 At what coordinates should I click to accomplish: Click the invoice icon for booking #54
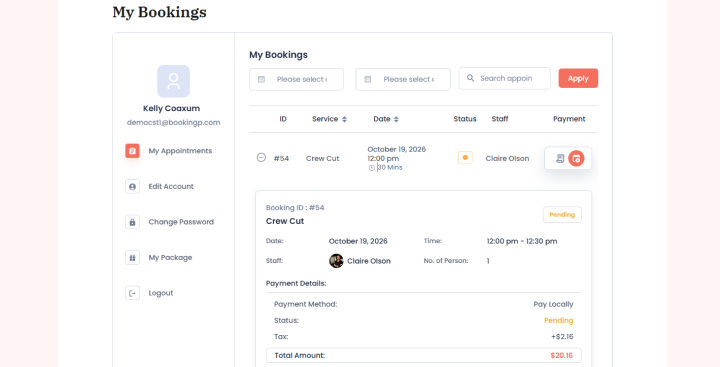click(x=560, y=158)
